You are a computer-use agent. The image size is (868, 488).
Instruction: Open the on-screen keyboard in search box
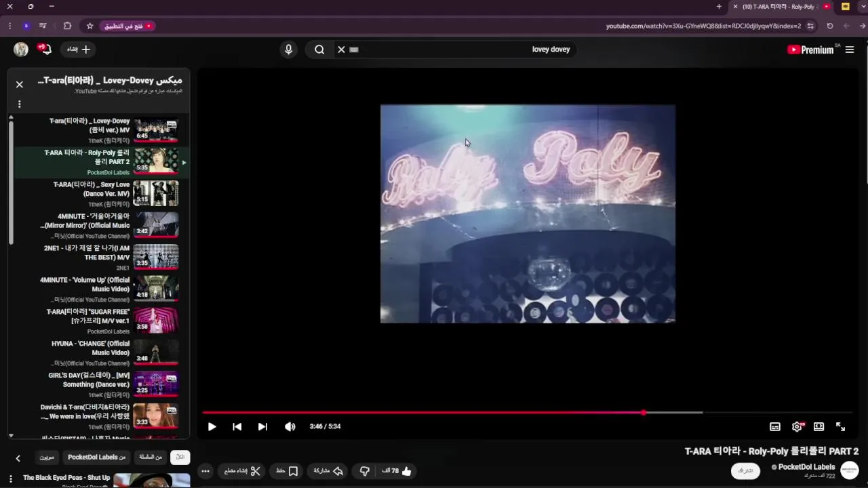tap(354, 49)
